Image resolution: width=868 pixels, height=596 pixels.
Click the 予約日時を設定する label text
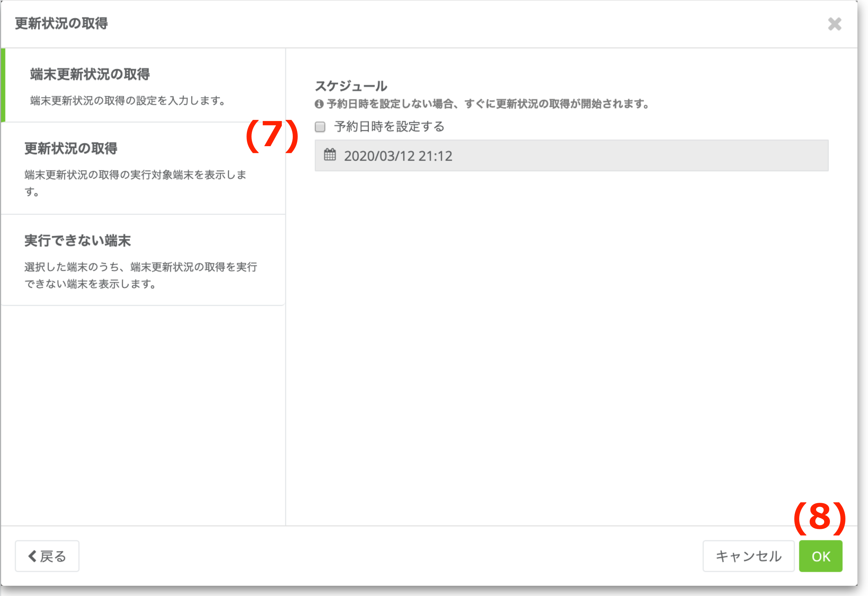pyautogui.click(x=389, y=127)
